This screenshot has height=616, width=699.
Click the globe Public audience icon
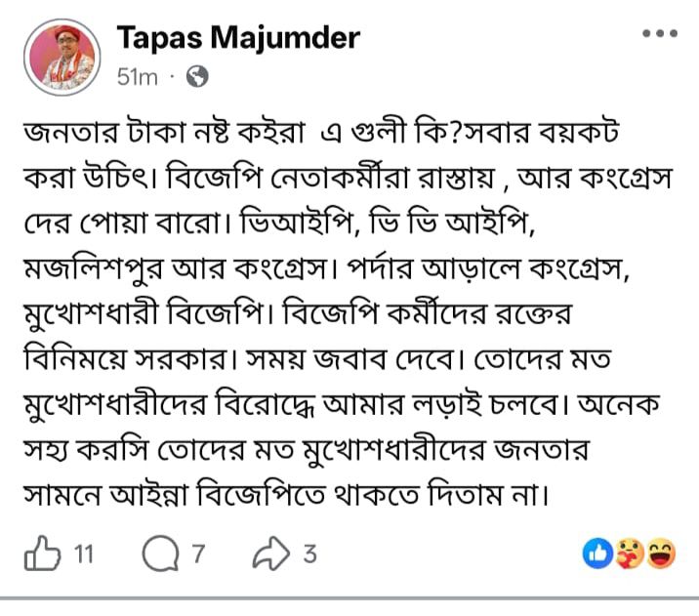click(x=196, y=76)
